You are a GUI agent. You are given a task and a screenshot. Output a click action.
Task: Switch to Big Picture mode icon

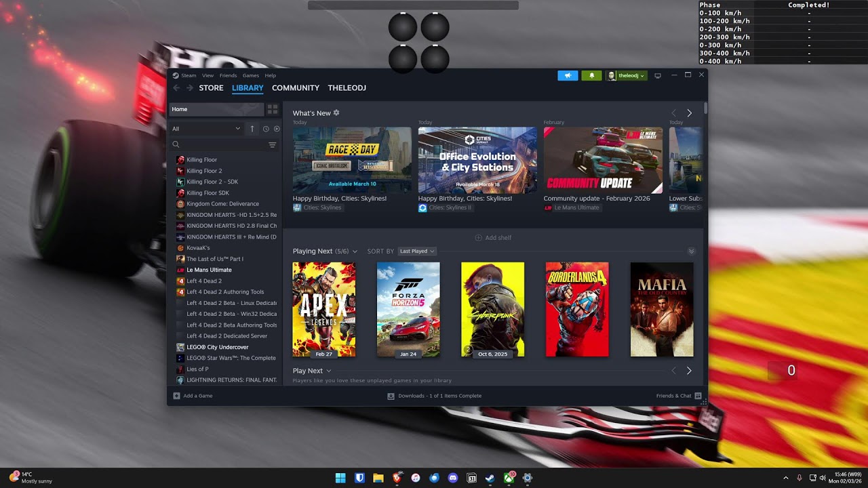pos(657,75)
